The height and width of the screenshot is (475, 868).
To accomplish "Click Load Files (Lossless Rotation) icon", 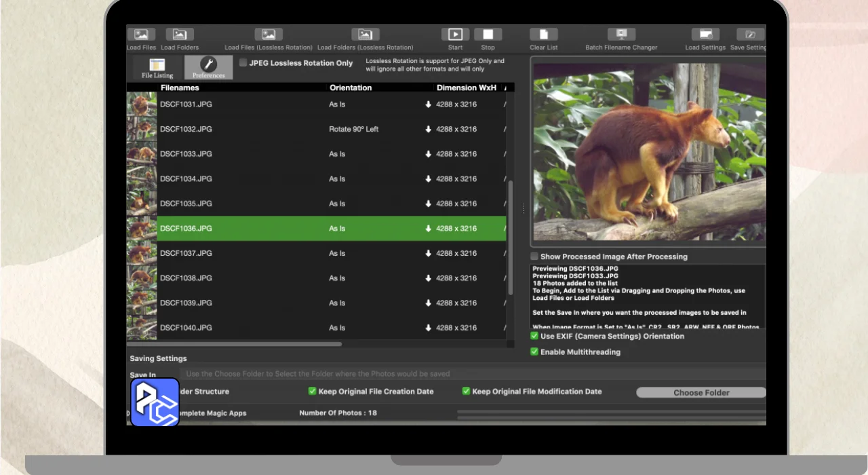I will (x=269, y=35).
